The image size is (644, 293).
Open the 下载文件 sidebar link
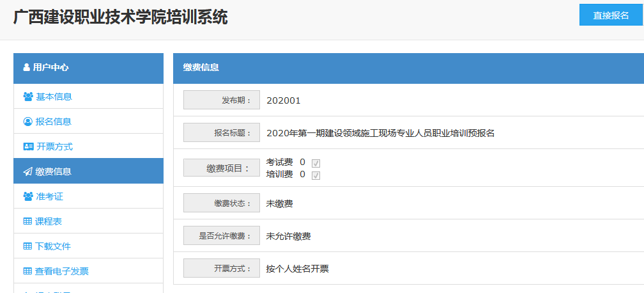pos(53,246)
